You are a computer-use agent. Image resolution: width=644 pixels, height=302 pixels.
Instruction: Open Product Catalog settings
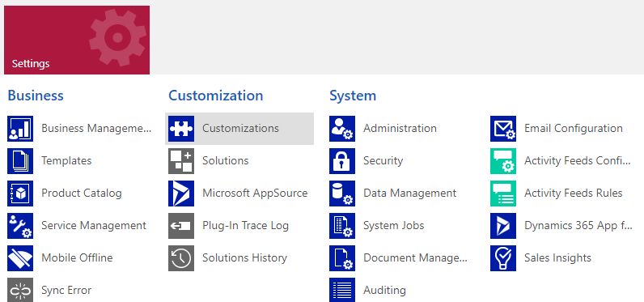[x=82, y=194]
